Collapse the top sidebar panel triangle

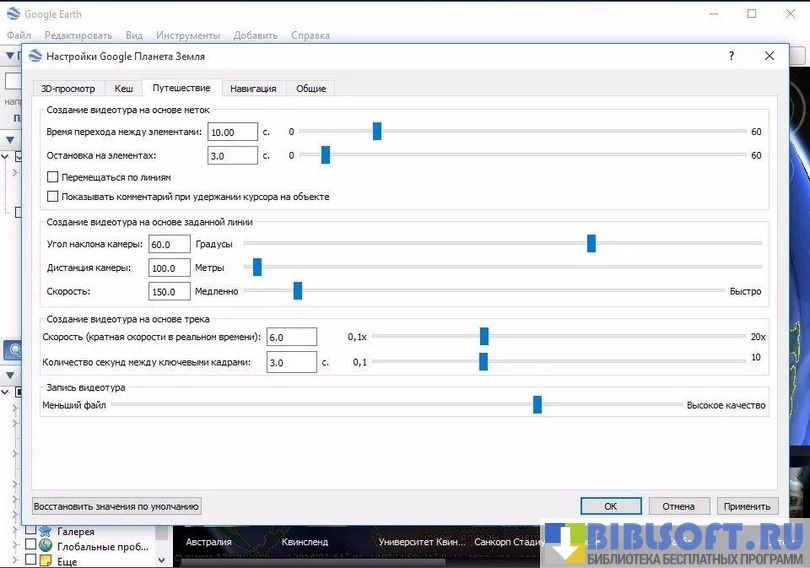click(x=10, y=57)
